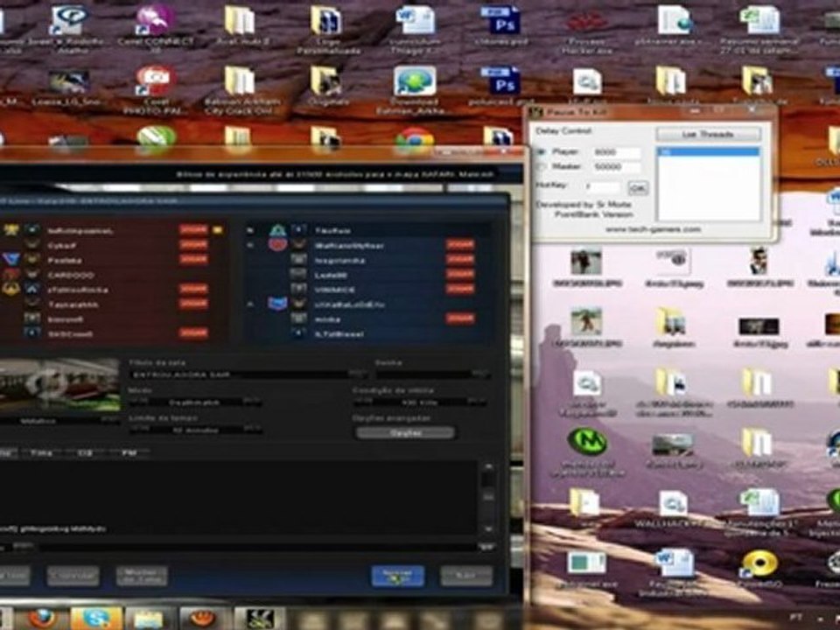Viewport: 840px width, 630px height.
Task: Switch to the PM chat tab
Action: coord(129,452)
